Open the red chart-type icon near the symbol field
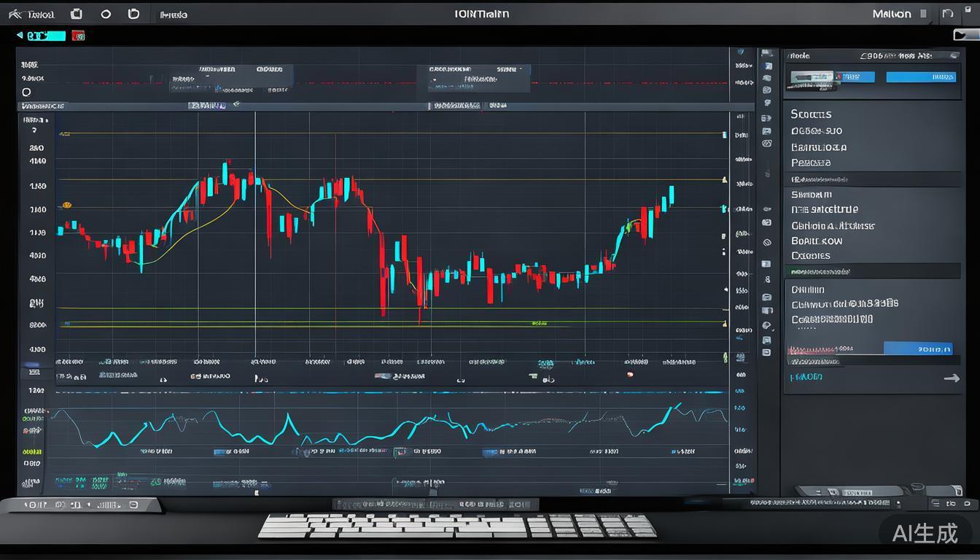Image resolution: width=980 pixels, height=560 pixels. click(78, 35)
